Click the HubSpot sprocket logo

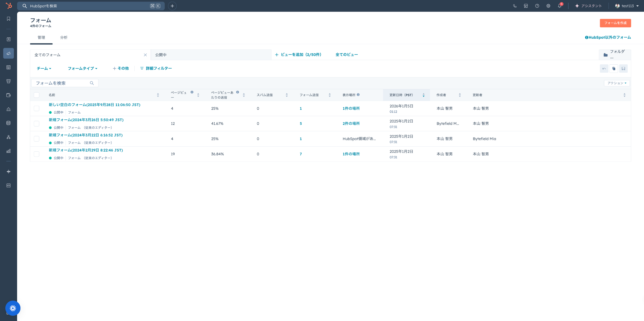pyautogui.click(x=9, y=6)
